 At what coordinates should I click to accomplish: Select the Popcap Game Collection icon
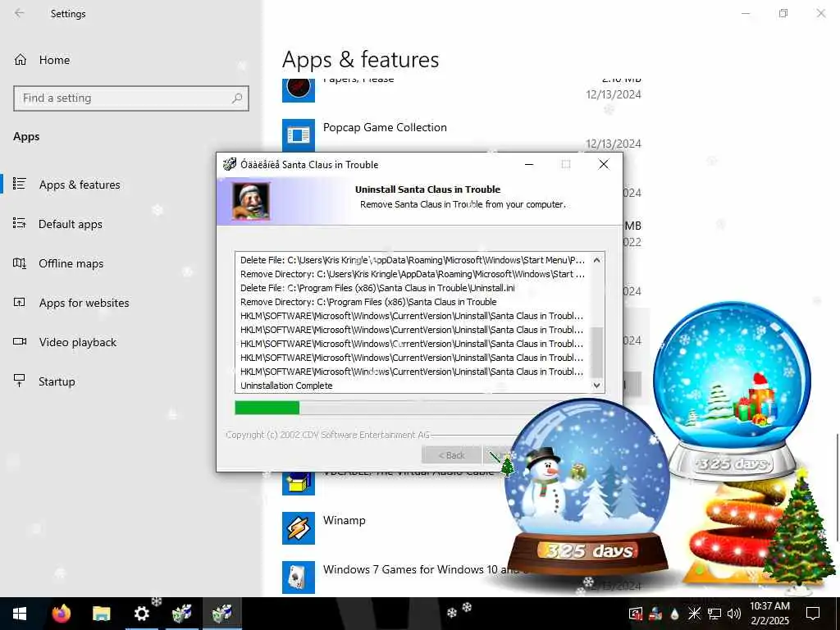[299, 135]
